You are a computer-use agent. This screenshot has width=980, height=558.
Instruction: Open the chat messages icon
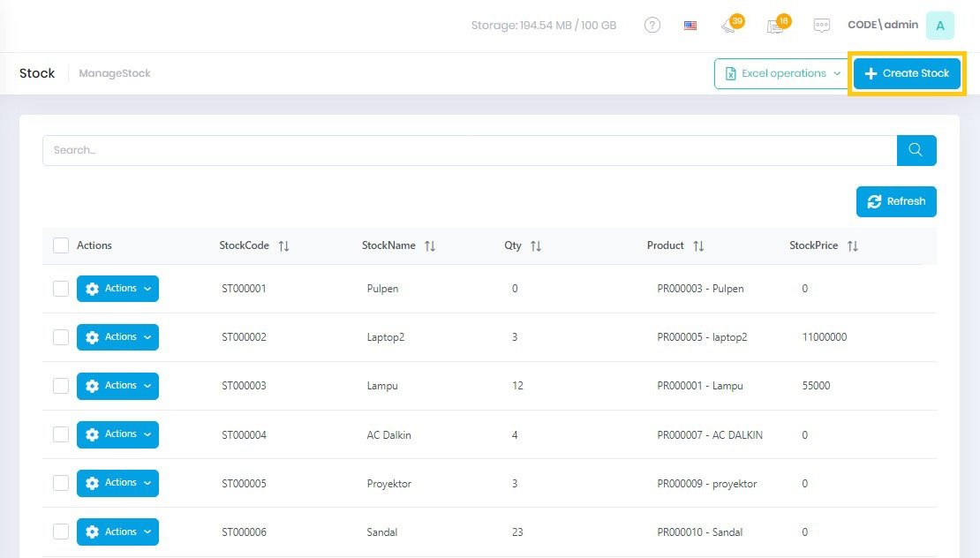tap(822, 26)
